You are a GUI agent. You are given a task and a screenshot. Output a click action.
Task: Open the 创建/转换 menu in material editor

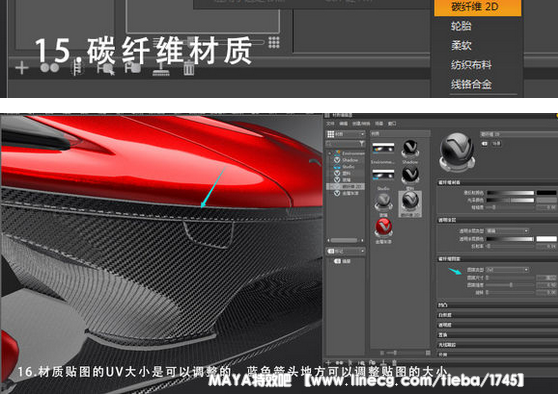tap(361, 123)
